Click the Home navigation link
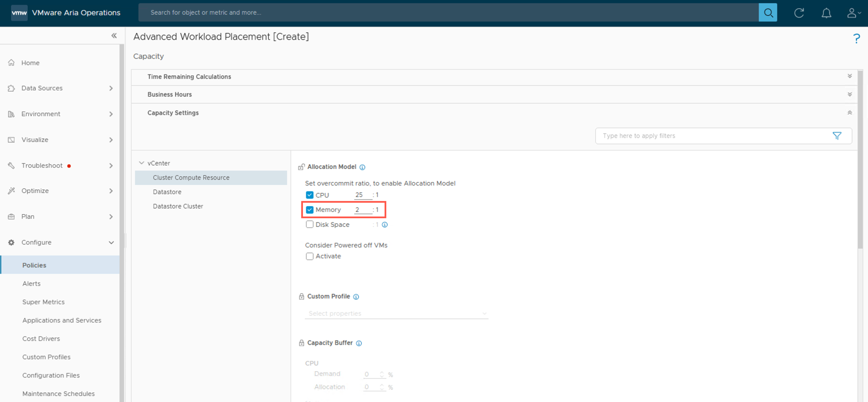Screen dimensions: 868x402 (x=30, y=63)
